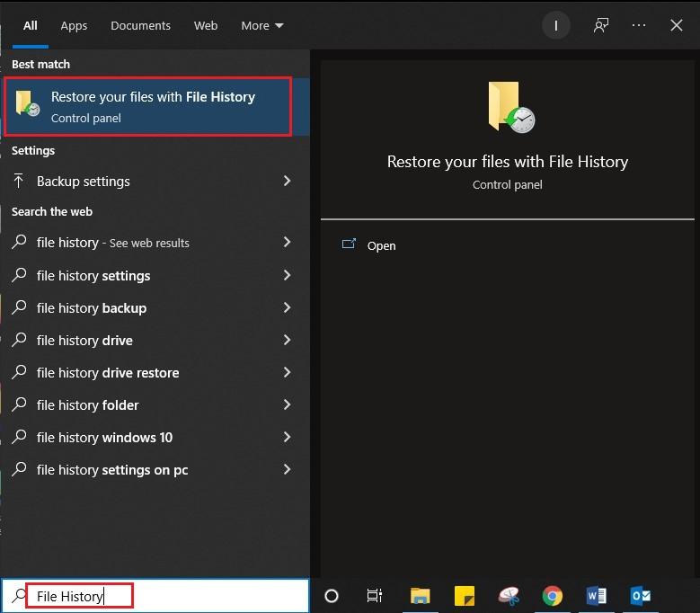Click the magnifier icon beside 'file history backup'
The image size is (700, 613).
19,307
